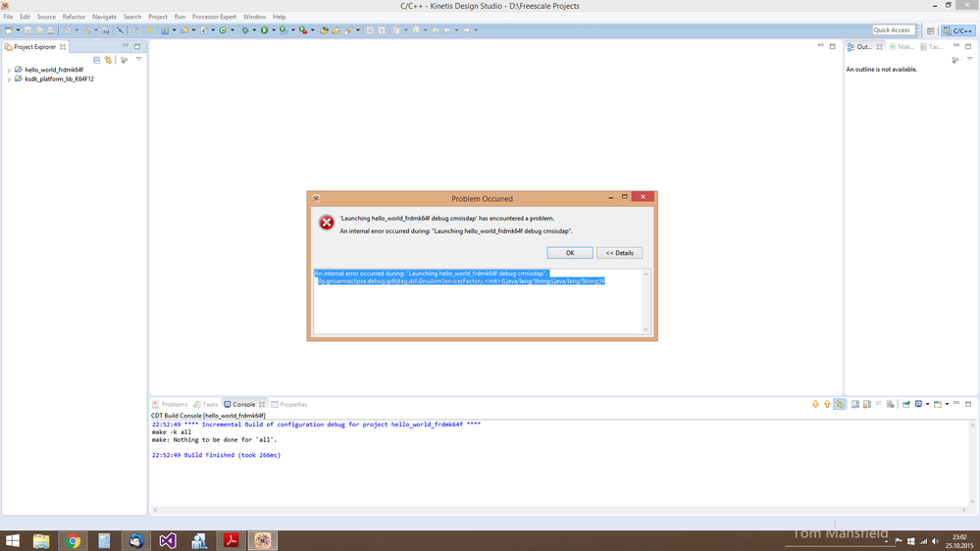This screenshot has height=551, width=980.
Task: Switch to the Properties tab
Action: click(289, 405)
